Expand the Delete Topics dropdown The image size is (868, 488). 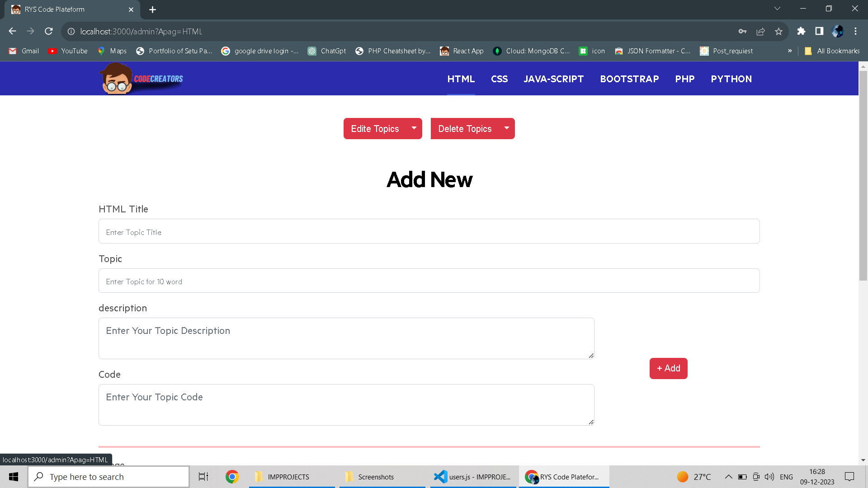(507, 128)
